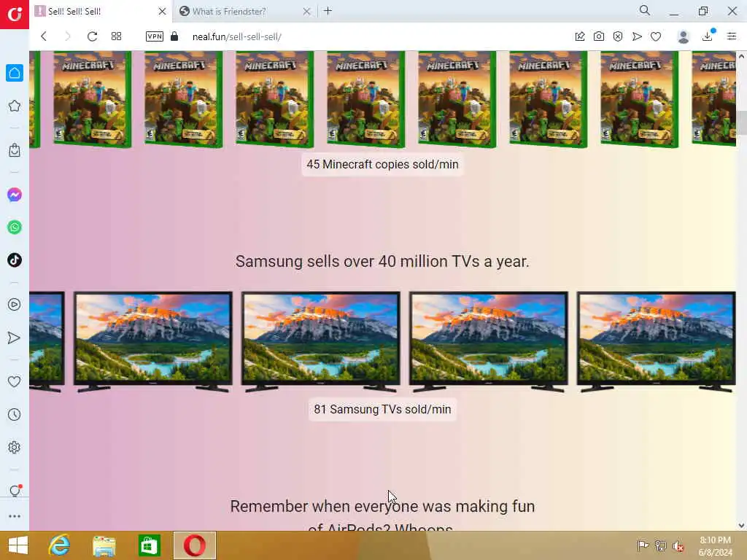
Task: Click the page vertical scrollbar thumb
Action: click(741, 122)
